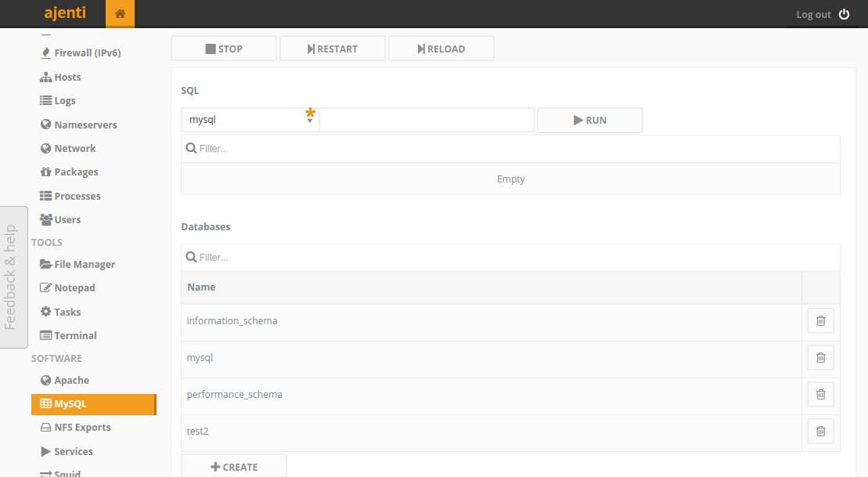Click the File Manager folder icon

tap(46, 264)
